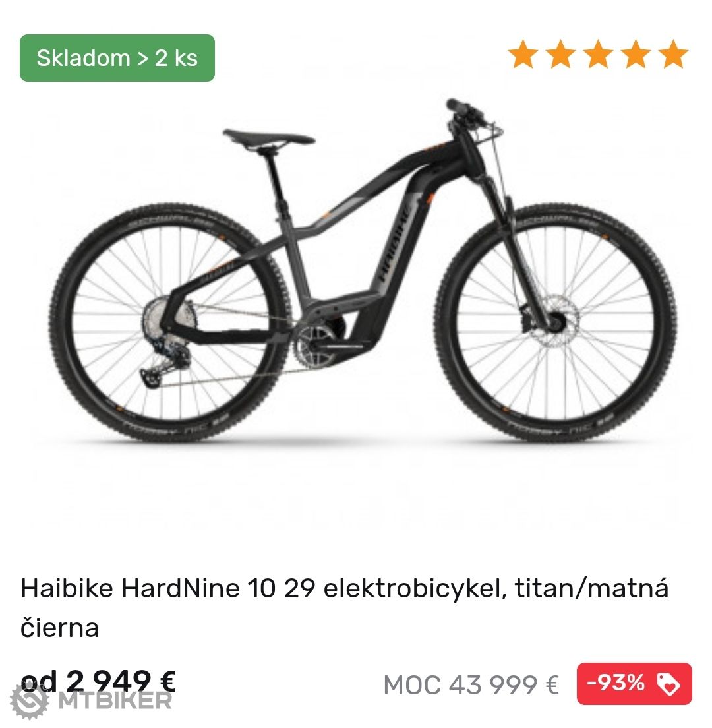The height and width of the screenshot is (728, 712).
Task: Click the second rating star
Action: click(x=560, y=54)
